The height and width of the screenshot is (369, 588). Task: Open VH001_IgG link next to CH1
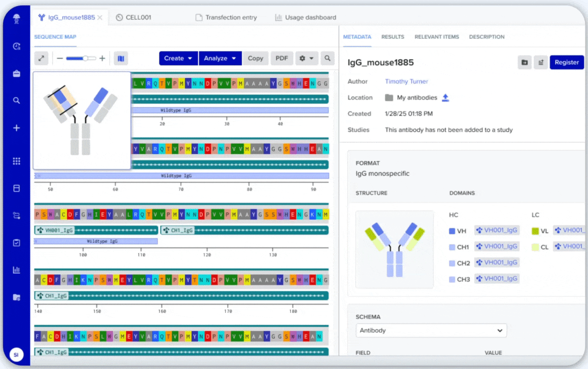tap(497, 247)
